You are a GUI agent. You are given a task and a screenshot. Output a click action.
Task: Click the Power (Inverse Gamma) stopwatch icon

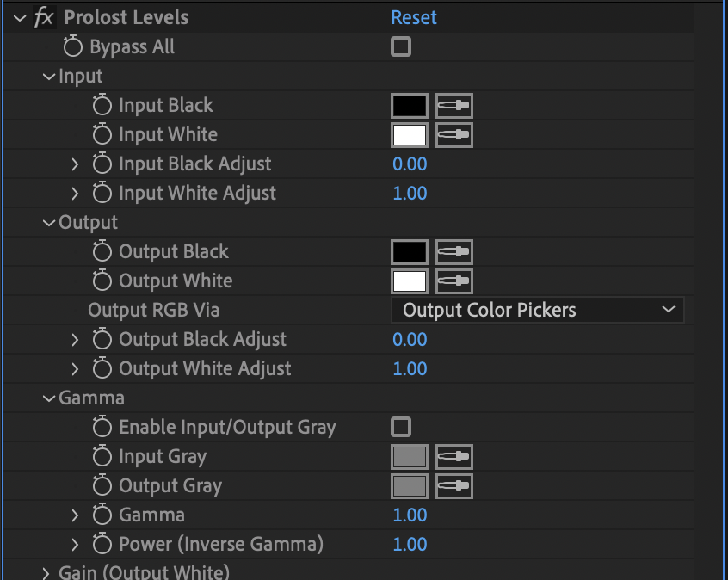102,544
